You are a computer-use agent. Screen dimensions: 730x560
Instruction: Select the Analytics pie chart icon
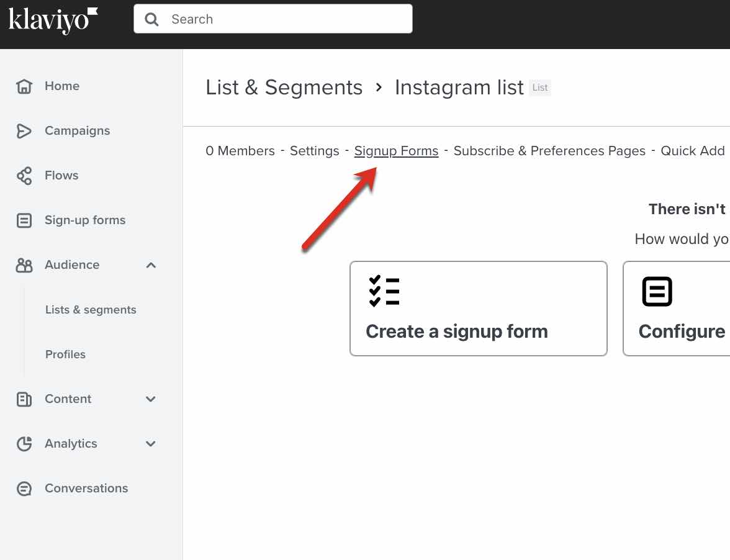tap(24, 444)
